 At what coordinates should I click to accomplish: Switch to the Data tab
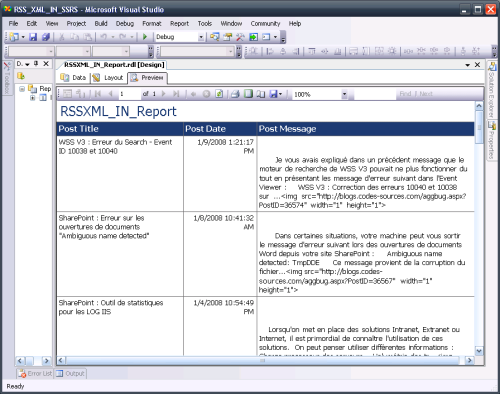click(73, 78)
